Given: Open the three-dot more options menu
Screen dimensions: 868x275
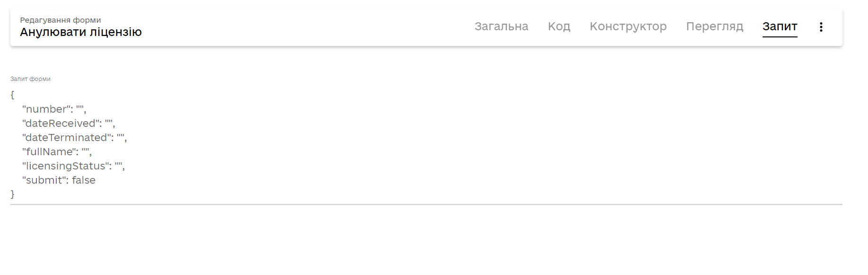Looking at the screenshot, I should pyautogui.click(x=821, y=27).
